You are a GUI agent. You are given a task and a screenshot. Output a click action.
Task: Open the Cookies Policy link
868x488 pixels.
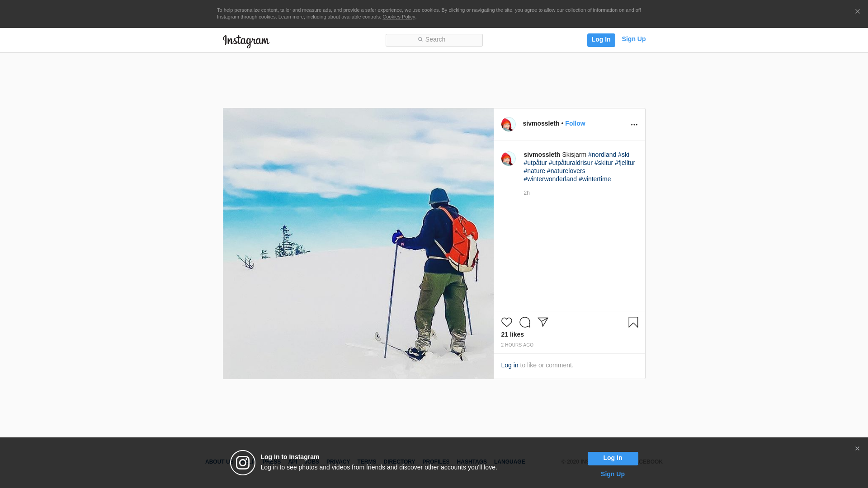pos(398,17)
